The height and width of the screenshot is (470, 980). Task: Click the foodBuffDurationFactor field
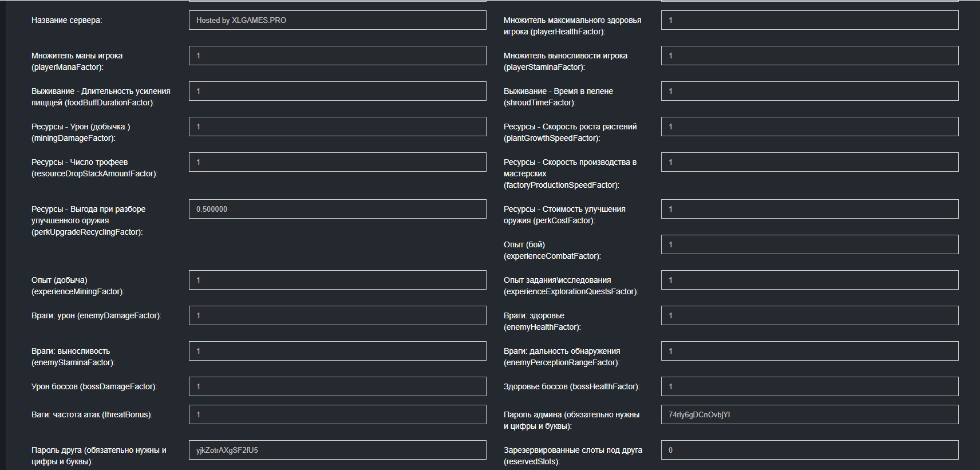coord(337,91)
